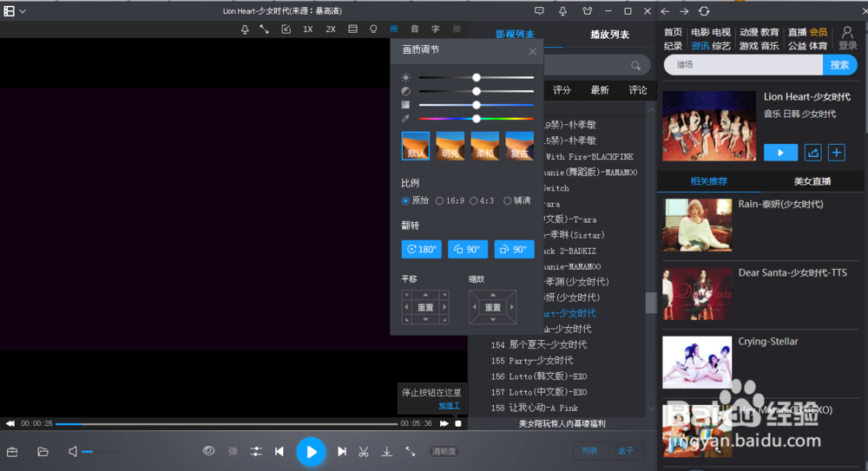Select the 铺满 aspect ratio option
The image size is (868, 471).
pyautogui.click(x=517, y=200)
